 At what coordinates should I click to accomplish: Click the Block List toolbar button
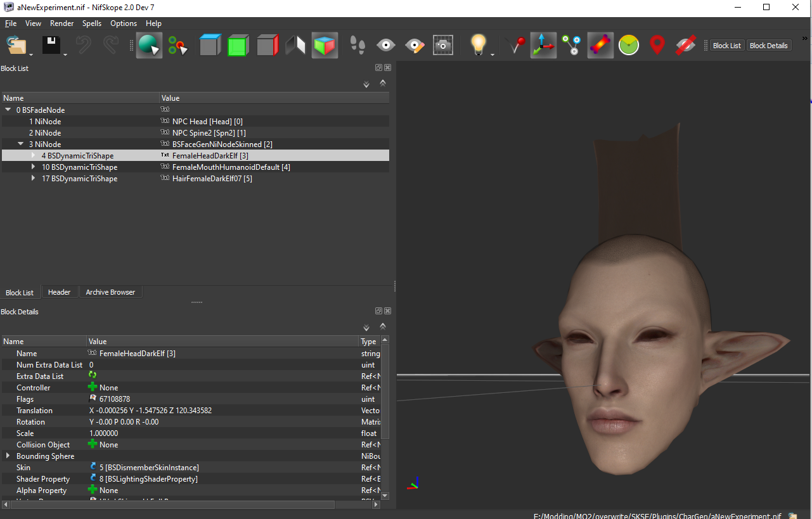point(726,46)
